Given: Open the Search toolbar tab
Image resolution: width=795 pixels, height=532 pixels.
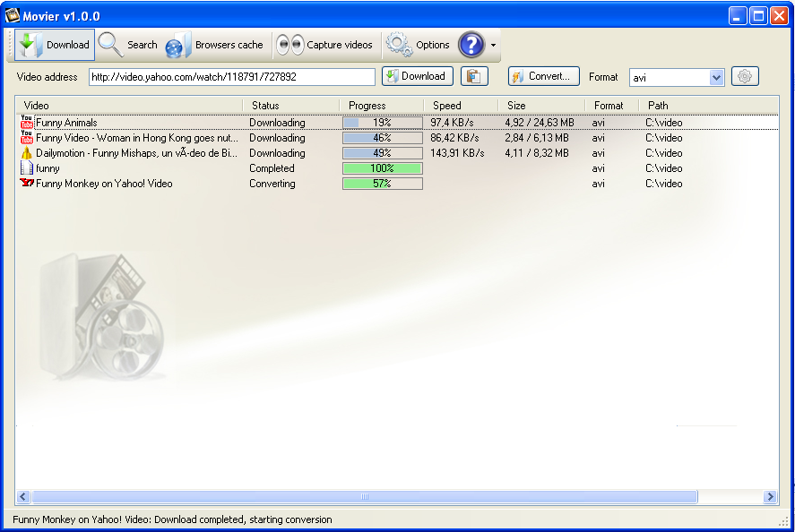Looking at the screenshot, I should [x=128, y=45].
